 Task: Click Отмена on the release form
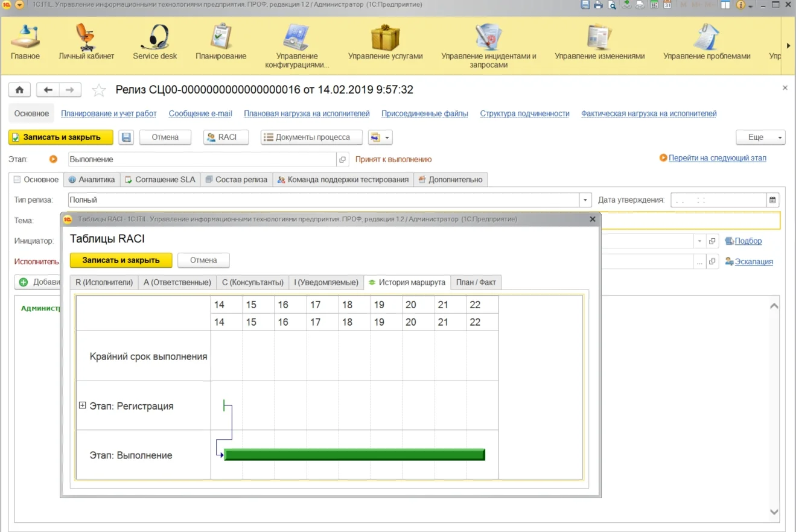165,138
